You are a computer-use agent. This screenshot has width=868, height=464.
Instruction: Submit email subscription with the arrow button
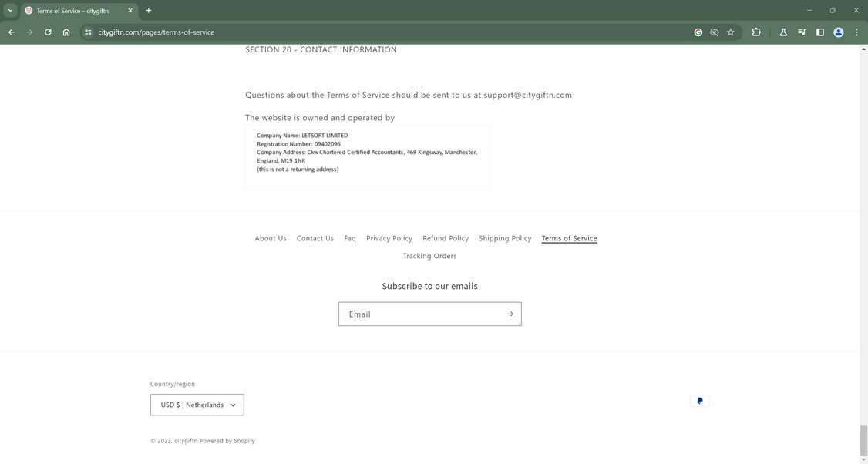pyautogui.click(x=509, y=314)
